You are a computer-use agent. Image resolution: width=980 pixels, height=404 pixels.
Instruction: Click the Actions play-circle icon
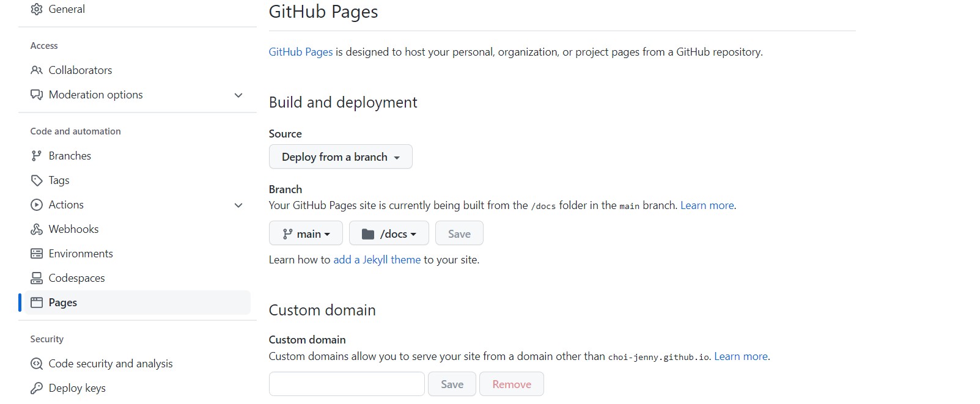[37, 205]
